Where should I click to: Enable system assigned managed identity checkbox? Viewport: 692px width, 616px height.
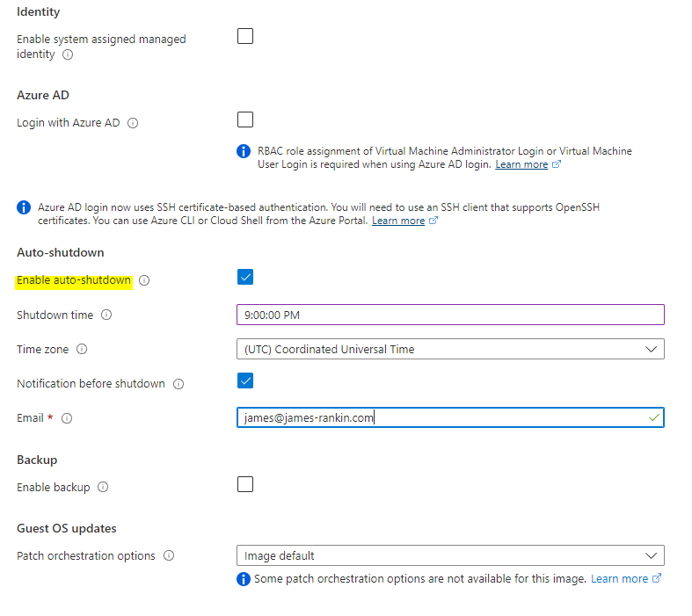(245, 36)
